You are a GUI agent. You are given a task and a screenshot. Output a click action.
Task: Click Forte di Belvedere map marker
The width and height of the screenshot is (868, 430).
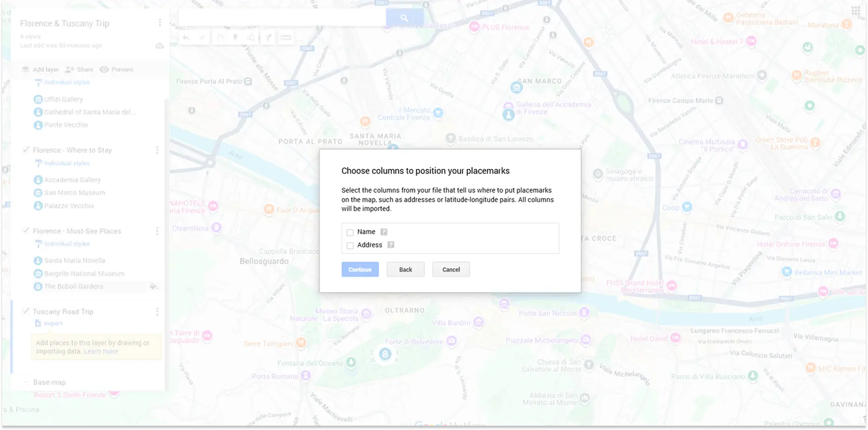(x=452, y=341)
